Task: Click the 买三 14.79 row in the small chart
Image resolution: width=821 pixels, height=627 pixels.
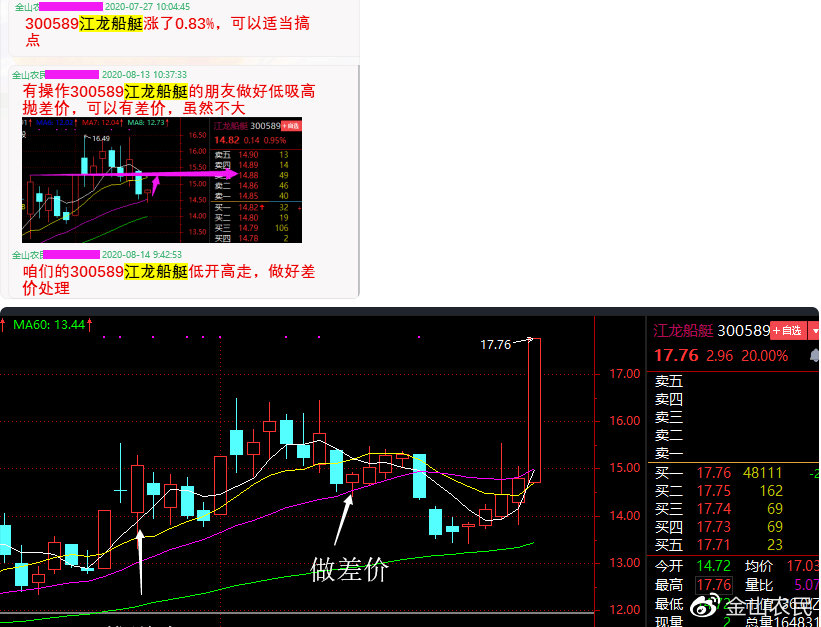Action: [x=257, y=228]
